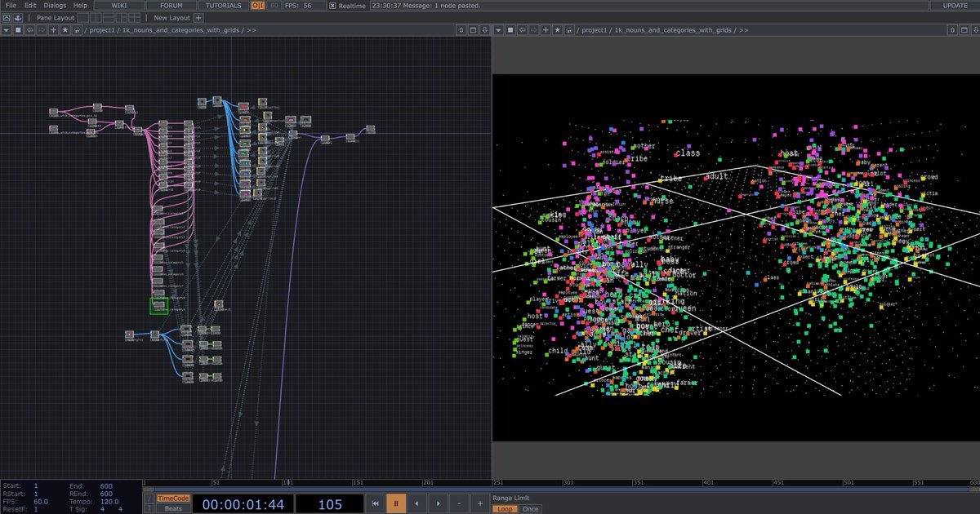Click the TUTORIALS button
This screenshot has width=980, height=514.
coord(223,6)
